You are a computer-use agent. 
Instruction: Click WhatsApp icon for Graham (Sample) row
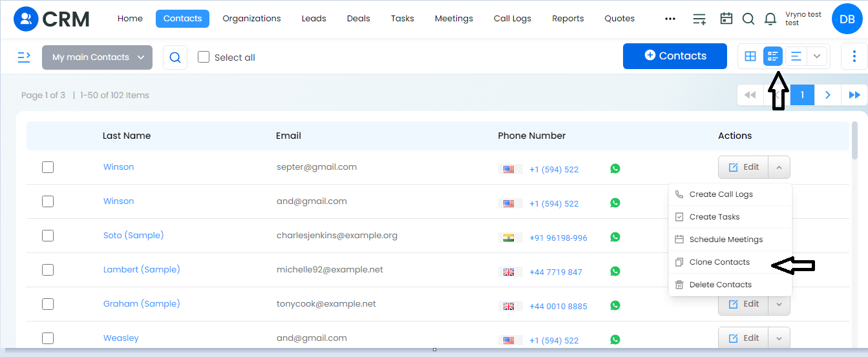tap(615, 305)
